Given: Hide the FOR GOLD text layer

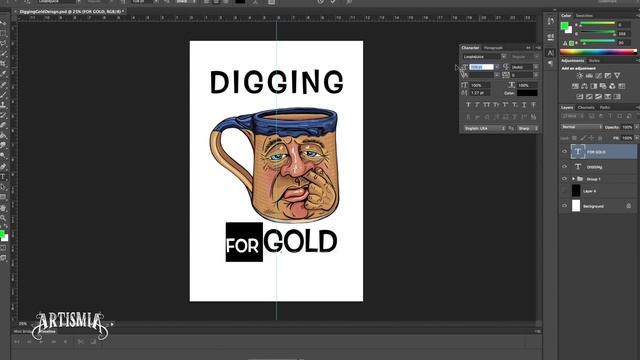Looking at the screenshot, I should tap(565, 152).
